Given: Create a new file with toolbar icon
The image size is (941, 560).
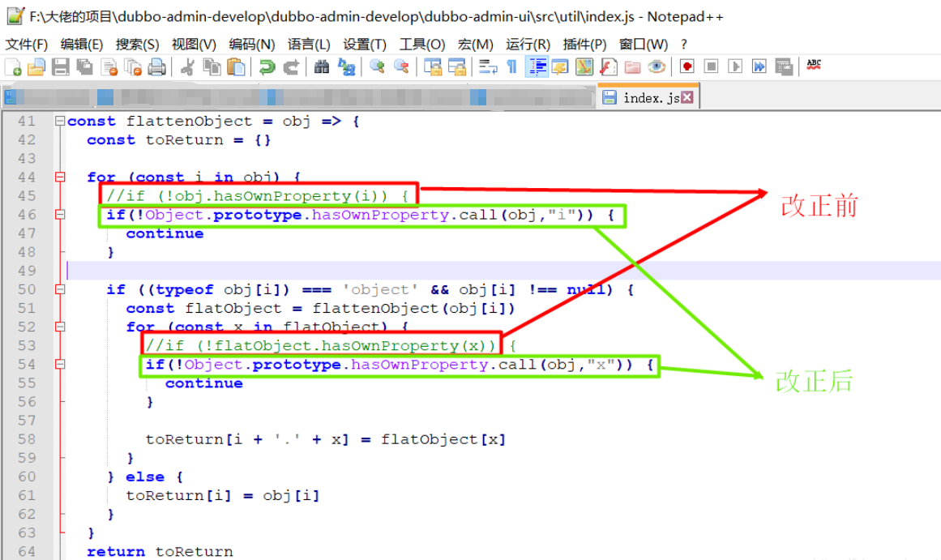Looking at the screenshot, I should click(x=13, y=66).
